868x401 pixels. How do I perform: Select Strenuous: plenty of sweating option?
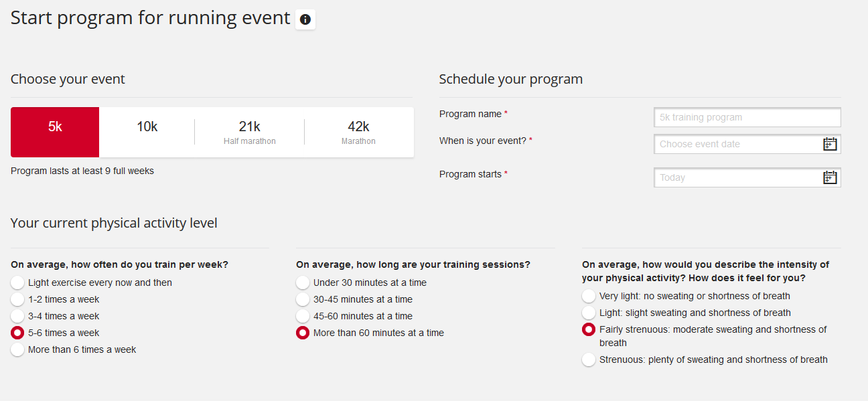(589, 359)
